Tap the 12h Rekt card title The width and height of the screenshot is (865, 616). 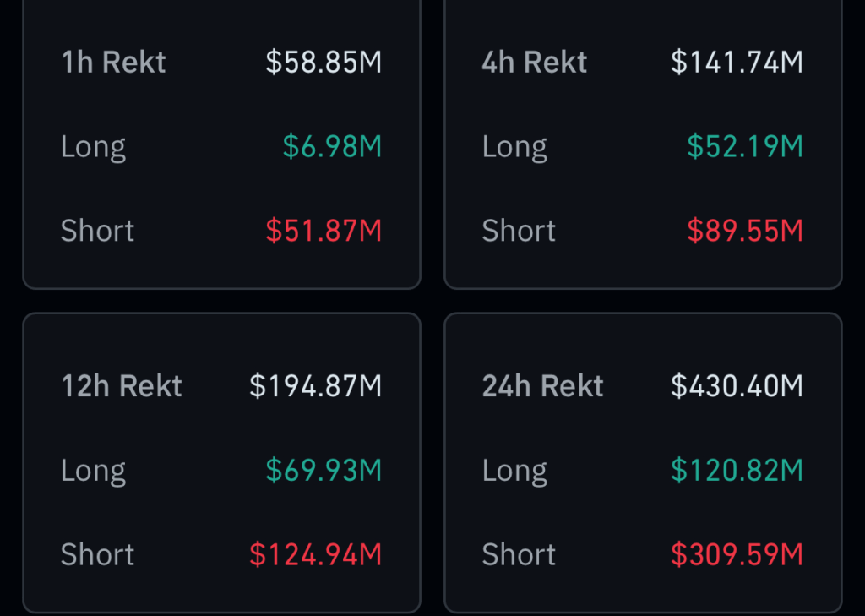coord(122,386)
